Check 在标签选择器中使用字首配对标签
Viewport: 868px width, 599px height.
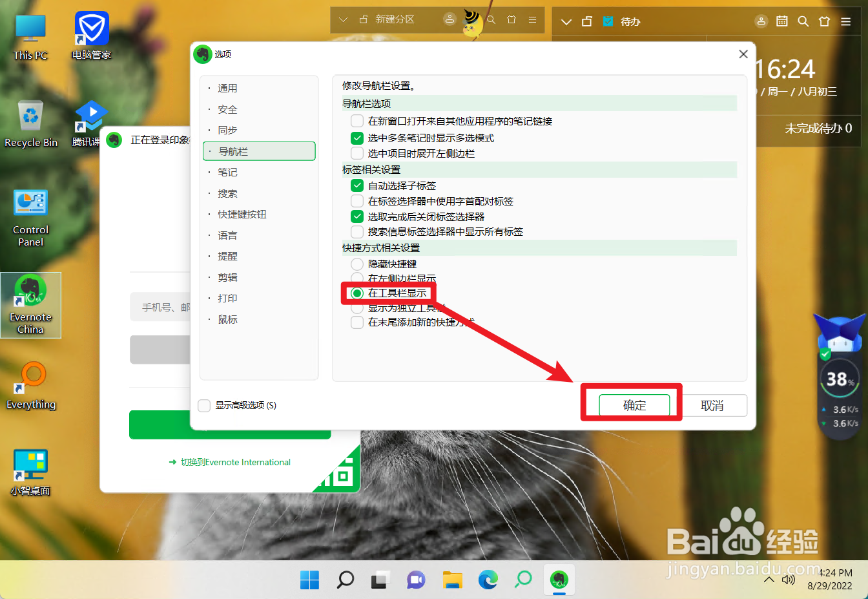coord(357,201)
